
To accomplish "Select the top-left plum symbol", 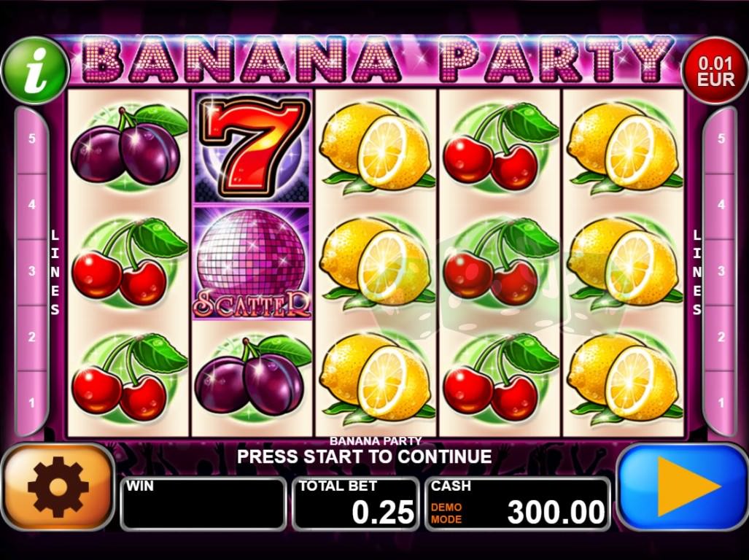I will coord(128,147).
